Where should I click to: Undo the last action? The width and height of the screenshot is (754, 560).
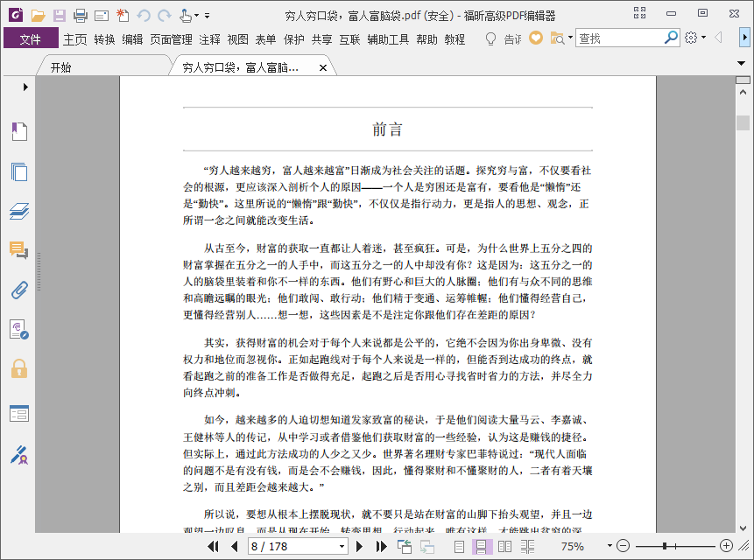click(144, 16)
